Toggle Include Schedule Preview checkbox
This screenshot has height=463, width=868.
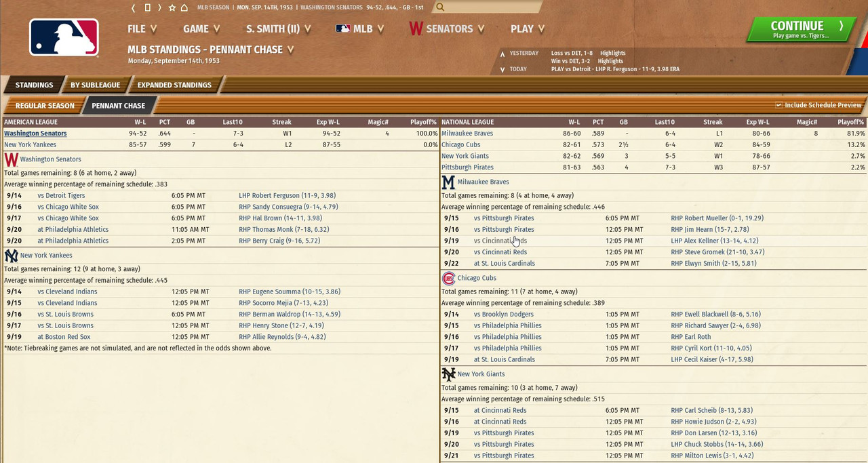click(778, 105)
